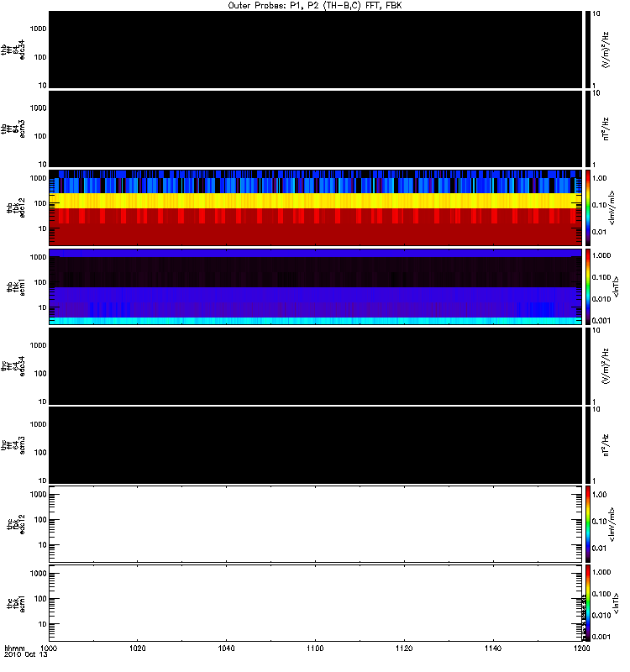Click the 1120 time tick label
630x672 pixels.
coord(403,649)
